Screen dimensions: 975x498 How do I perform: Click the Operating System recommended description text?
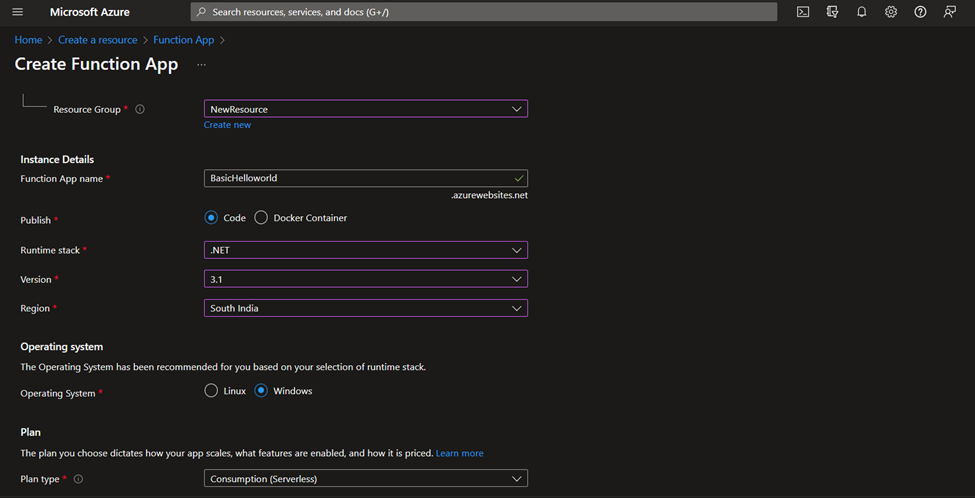(x=223, y=367)
